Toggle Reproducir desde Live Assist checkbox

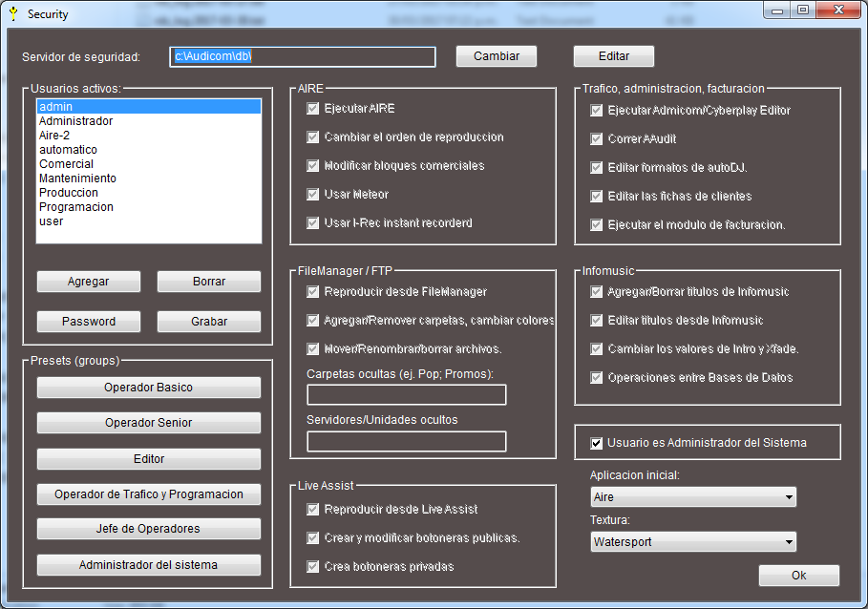(x=313, y=510)
